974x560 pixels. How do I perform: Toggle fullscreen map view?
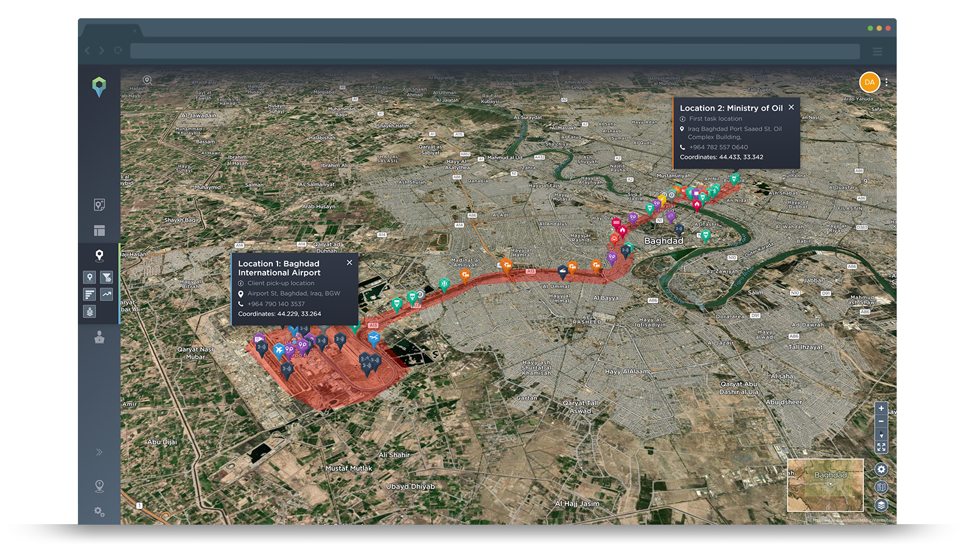pos(881,447)
